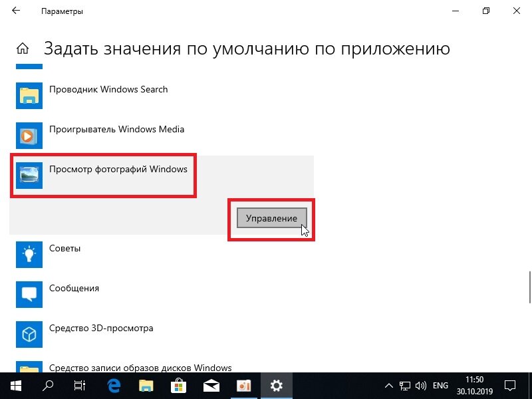Image resolution: width=532 pixels, height=399 pixels.
Task: Open the clock showing 11:50
Action: coord(475,386)
